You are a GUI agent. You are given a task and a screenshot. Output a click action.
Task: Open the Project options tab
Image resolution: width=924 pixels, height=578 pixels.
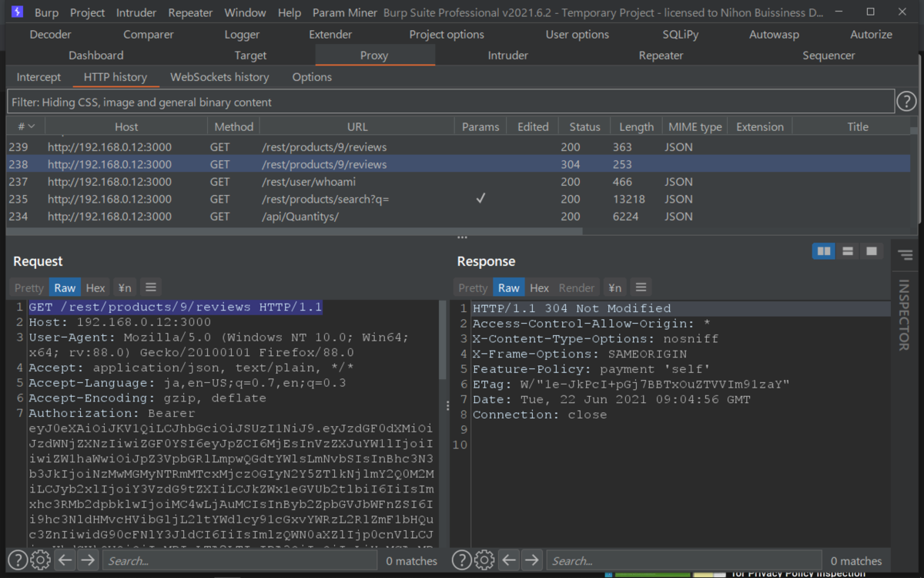coord(447,34)
